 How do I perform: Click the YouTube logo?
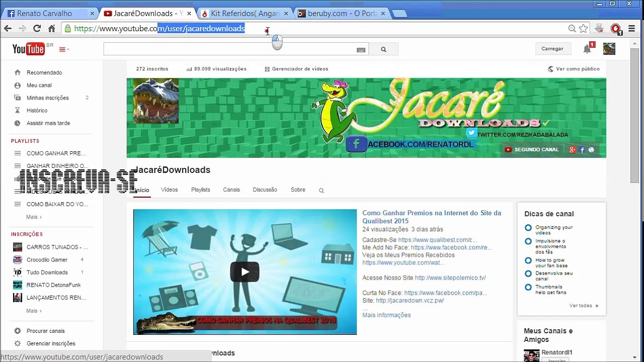tap(29, 49)
